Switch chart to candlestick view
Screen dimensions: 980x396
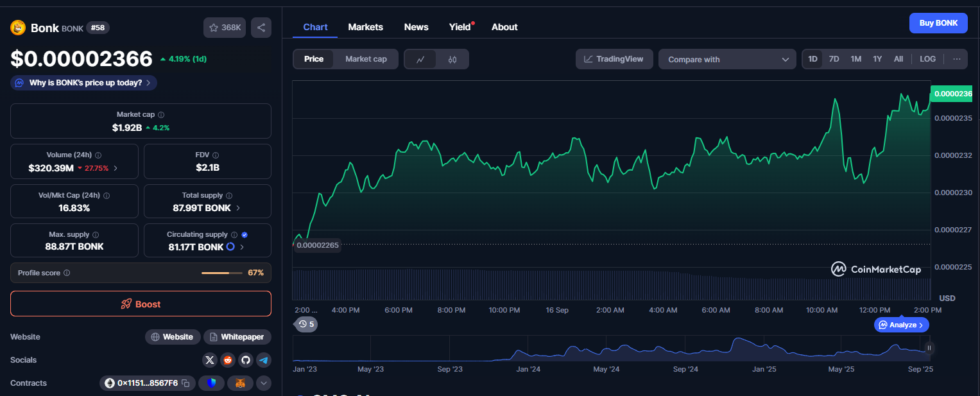pos(452,60)
